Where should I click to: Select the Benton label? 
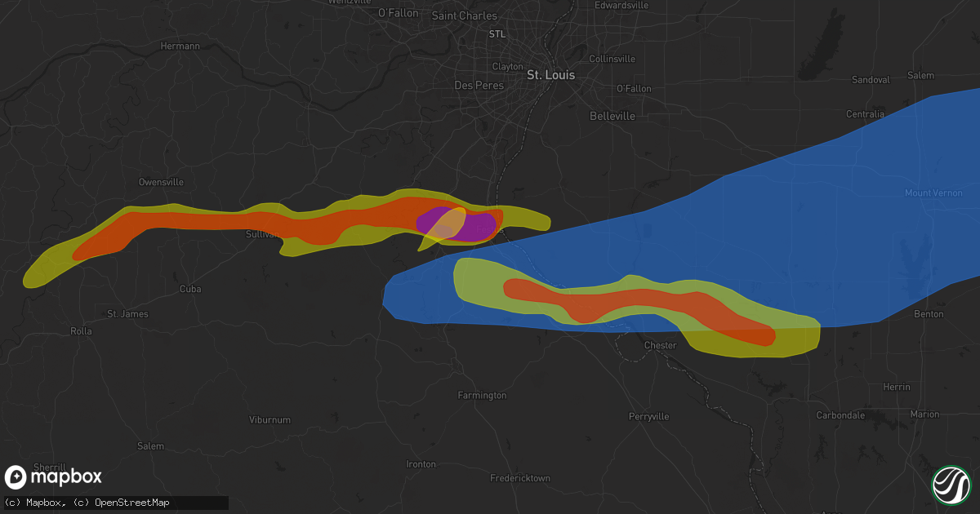(929, 314)
